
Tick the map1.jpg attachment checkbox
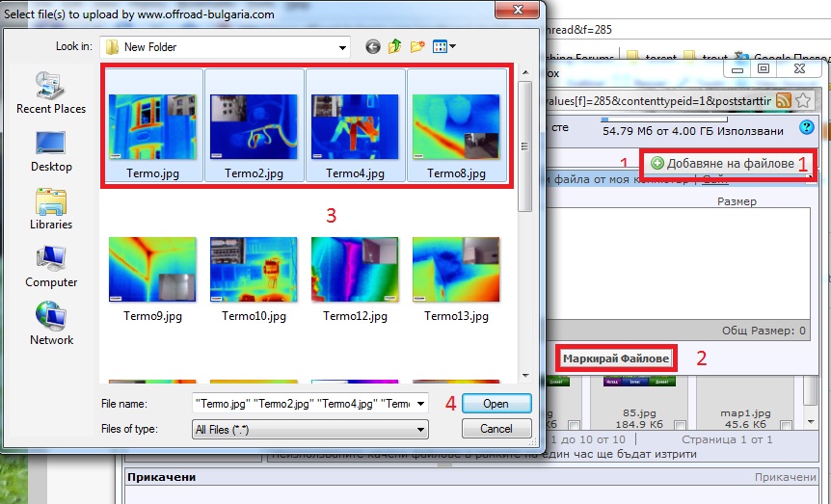pos(787,425)
